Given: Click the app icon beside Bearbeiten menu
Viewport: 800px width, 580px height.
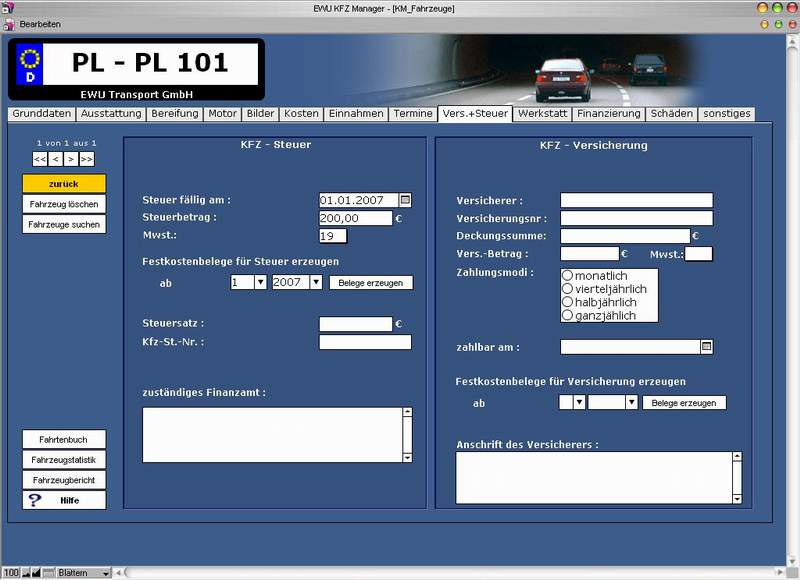Looking at the screenshot, I should [x=9, y=24].
